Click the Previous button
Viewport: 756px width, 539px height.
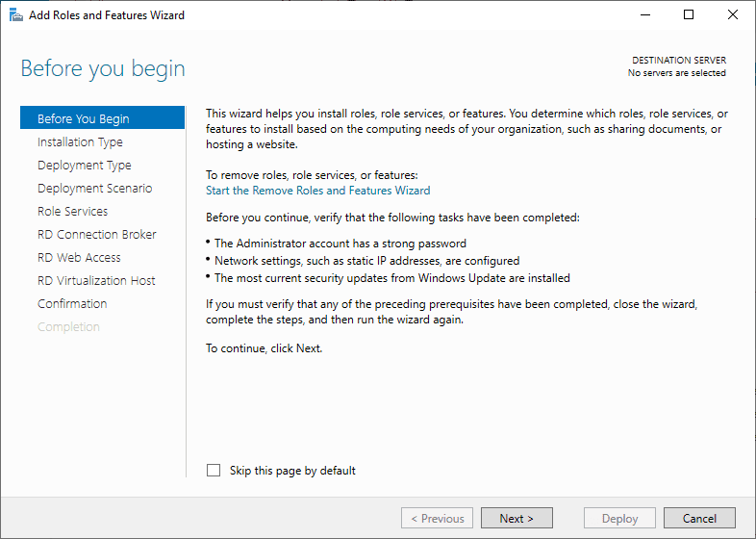[437, 518]
